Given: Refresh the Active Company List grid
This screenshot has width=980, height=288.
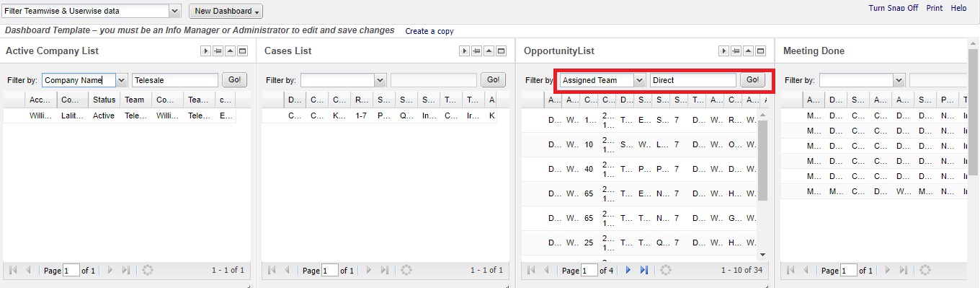Looking at the screenshot, I should (x=148, y=270).
